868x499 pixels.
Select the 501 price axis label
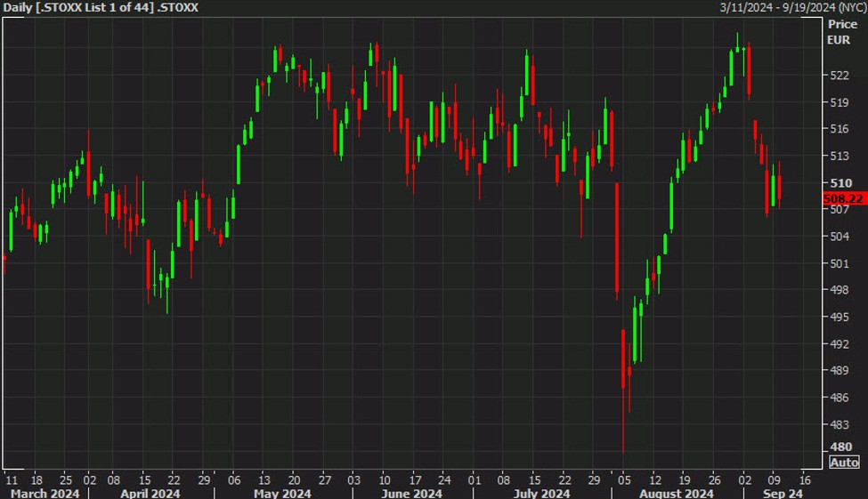click(840, 263)
